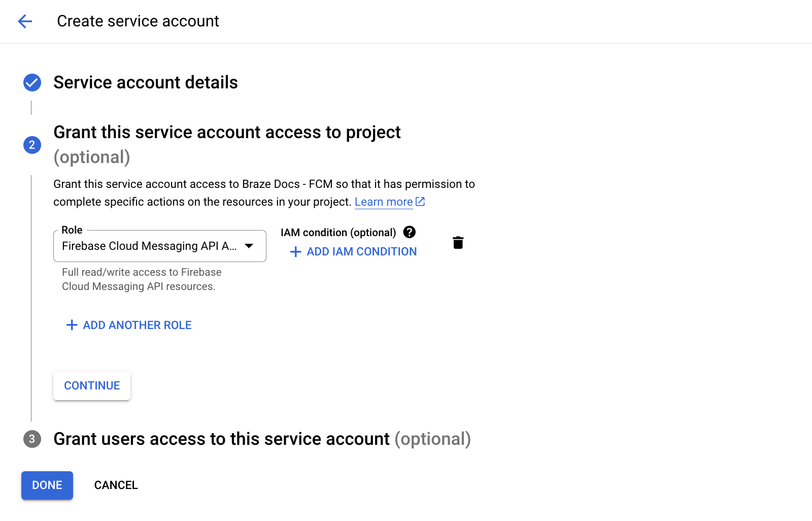The height and width of the screenshot is (521, 812).
Task: Click the external link icon beside Learn more
Action: point(420,202)
